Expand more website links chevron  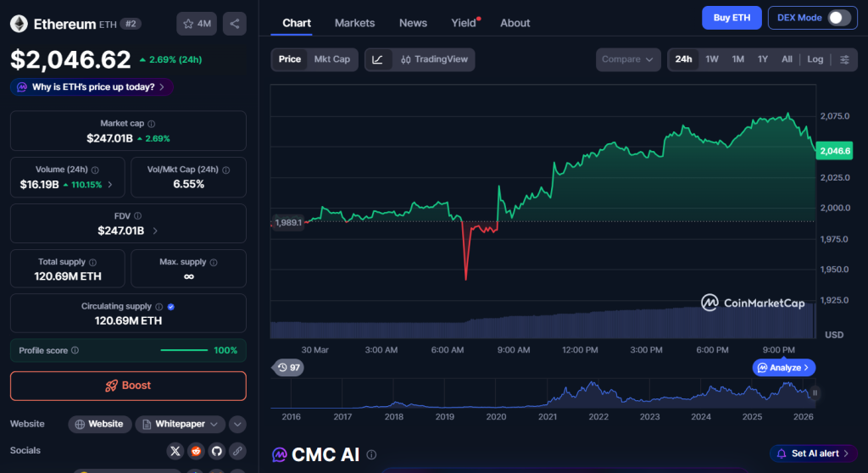[x=237, y=424]
